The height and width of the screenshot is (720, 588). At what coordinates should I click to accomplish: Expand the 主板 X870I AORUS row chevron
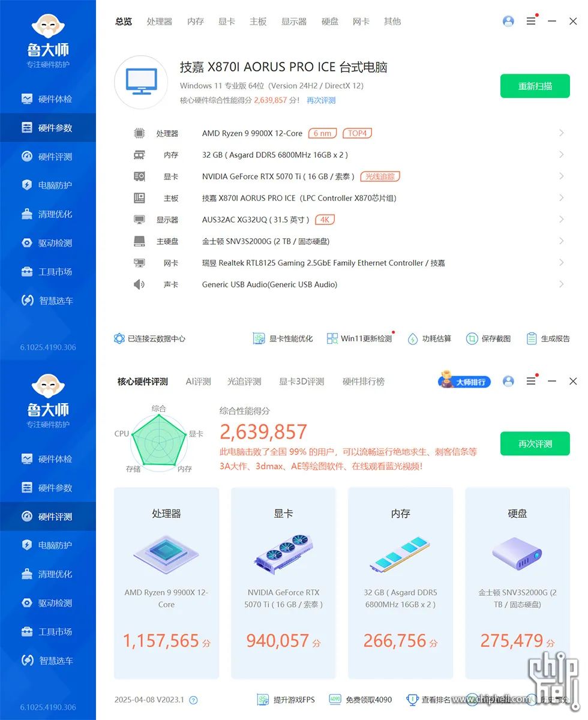(x=561, y=198)
